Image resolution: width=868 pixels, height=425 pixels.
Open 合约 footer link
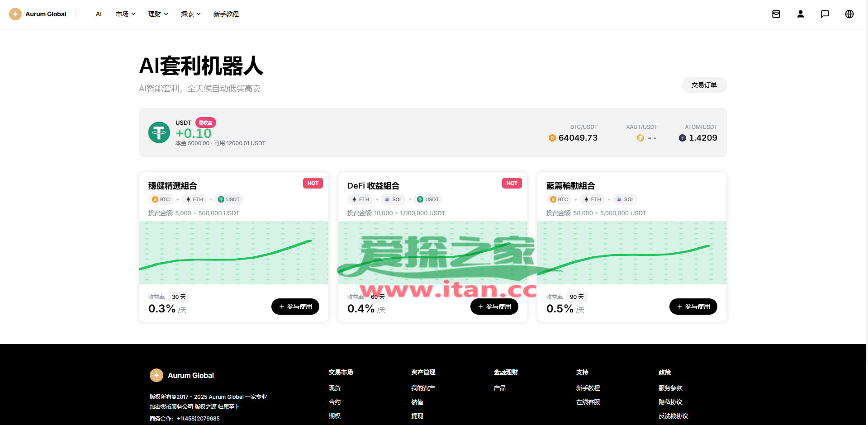335,402
